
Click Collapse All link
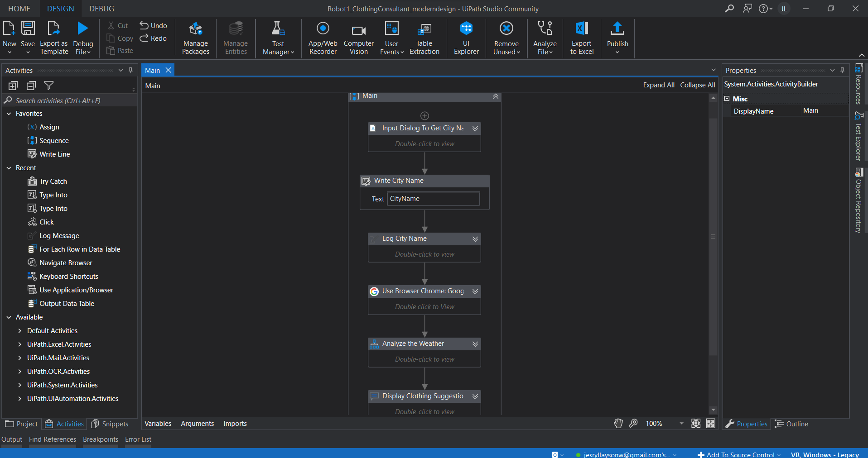(698, 85)
